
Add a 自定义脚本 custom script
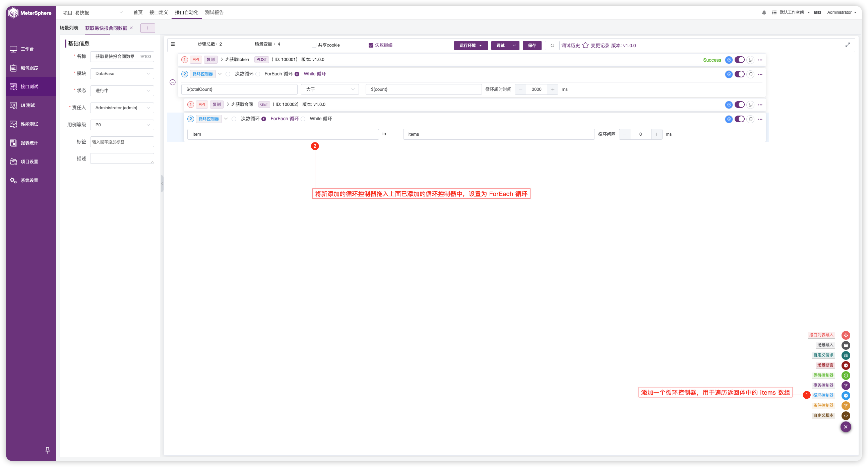pos(846,415)
